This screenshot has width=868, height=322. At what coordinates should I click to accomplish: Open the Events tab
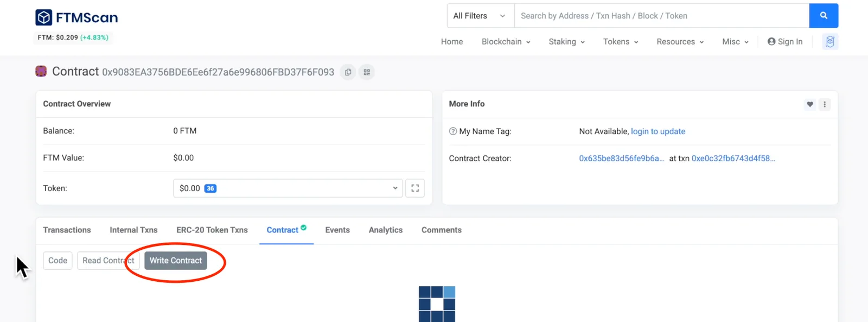(x=337, y=230)
